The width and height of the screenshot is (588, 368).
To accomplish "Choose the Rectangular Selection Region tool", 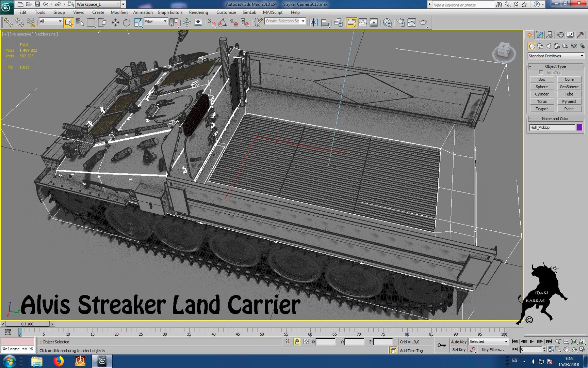I will coord(91,22).
